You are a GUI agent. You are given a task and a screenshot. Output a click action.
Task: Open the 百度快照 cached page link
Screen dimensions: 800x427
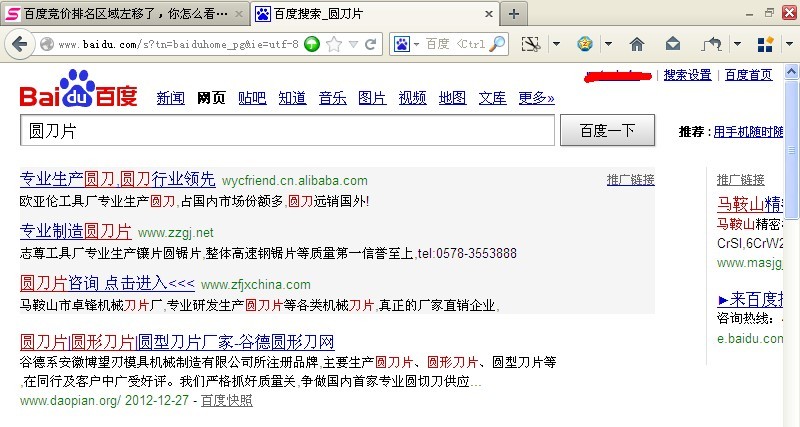click(x=227, y=400)
